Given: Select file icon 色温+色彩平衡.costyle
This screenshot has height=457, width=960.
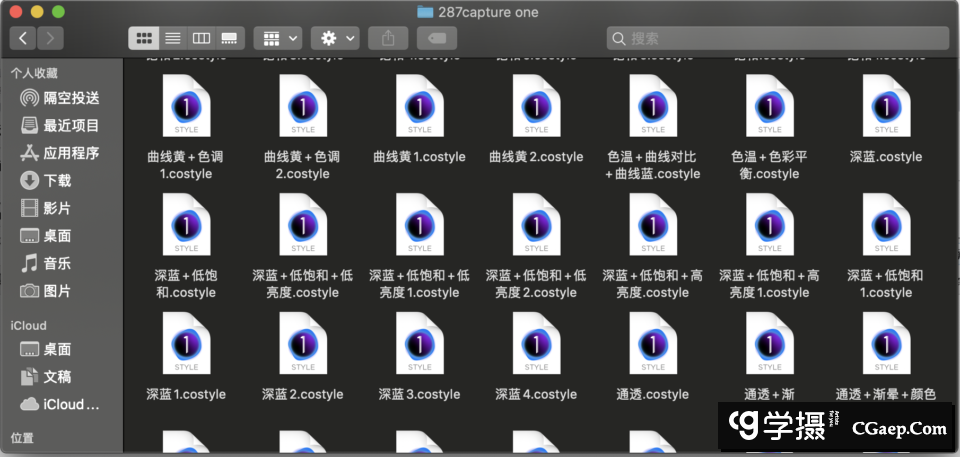Looking at the screenshot, I should pos(770,105).
